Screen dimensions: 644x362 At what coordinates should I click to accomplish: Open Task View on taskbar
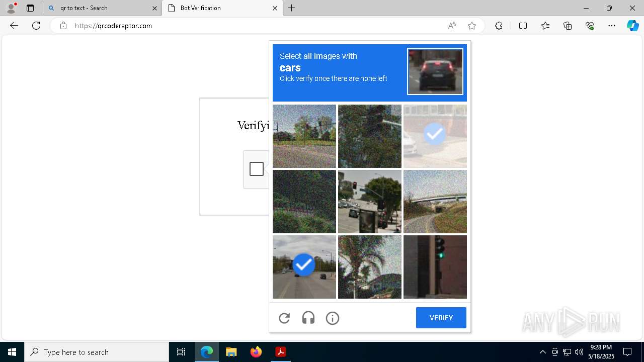[181, 352]
